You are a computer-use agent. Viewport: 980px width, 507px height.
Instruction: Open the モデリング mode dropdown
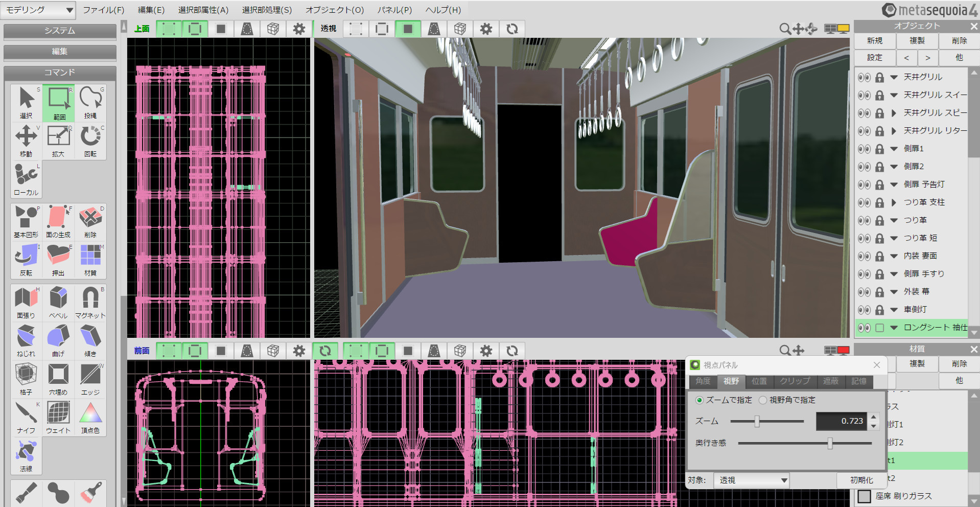38,10
